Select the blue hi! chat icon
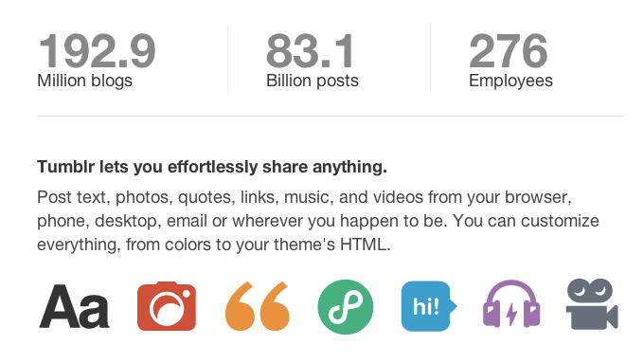 (429, 306)
